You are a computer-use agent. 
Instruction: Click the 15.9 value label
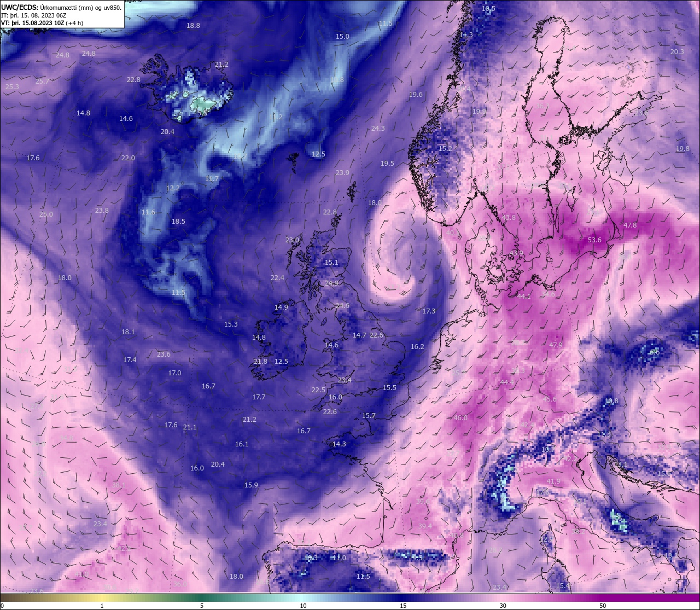click(251, 485)
